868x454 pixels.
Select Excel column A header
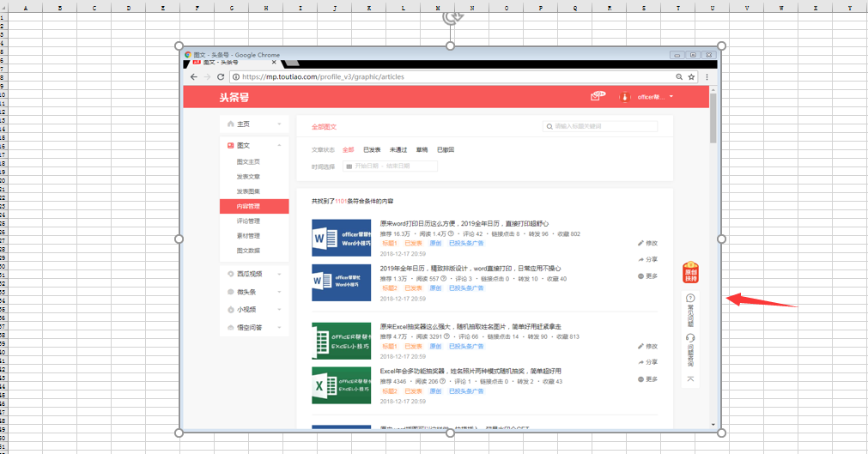[x=26, y=8]
